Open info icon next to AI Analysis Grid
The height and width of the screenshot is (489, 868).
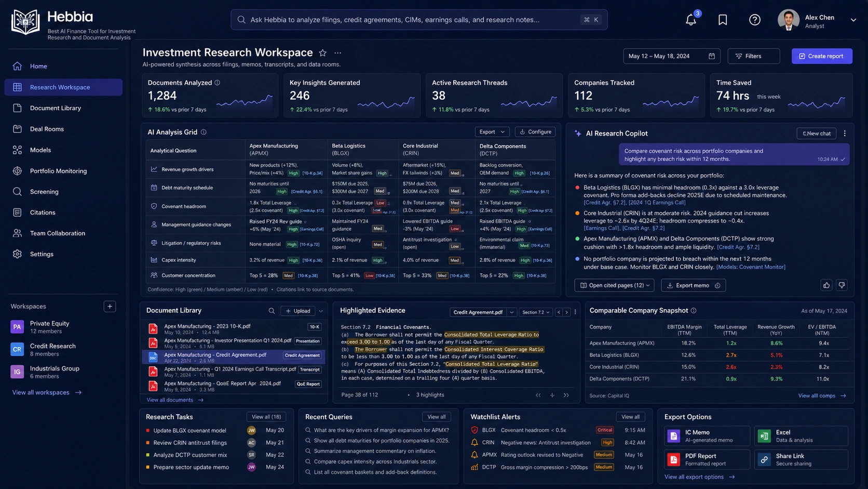204,132
